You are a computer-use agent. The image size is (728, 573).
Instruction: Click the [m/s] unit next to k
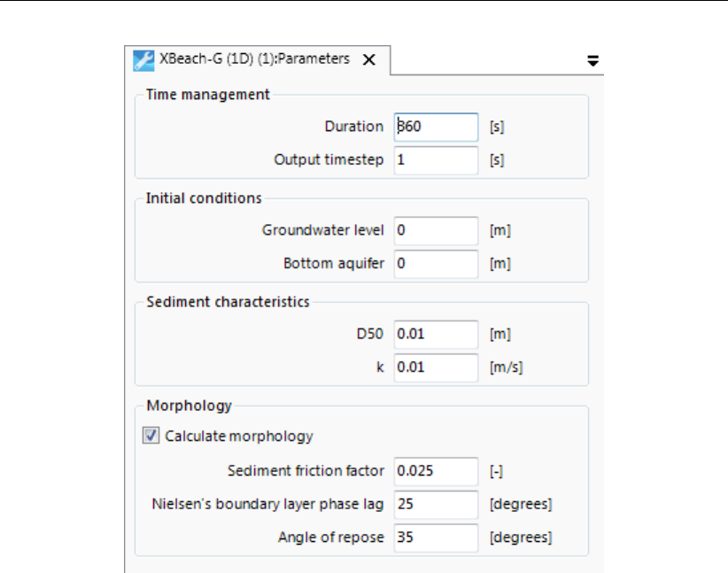click(x=506, y=368)
